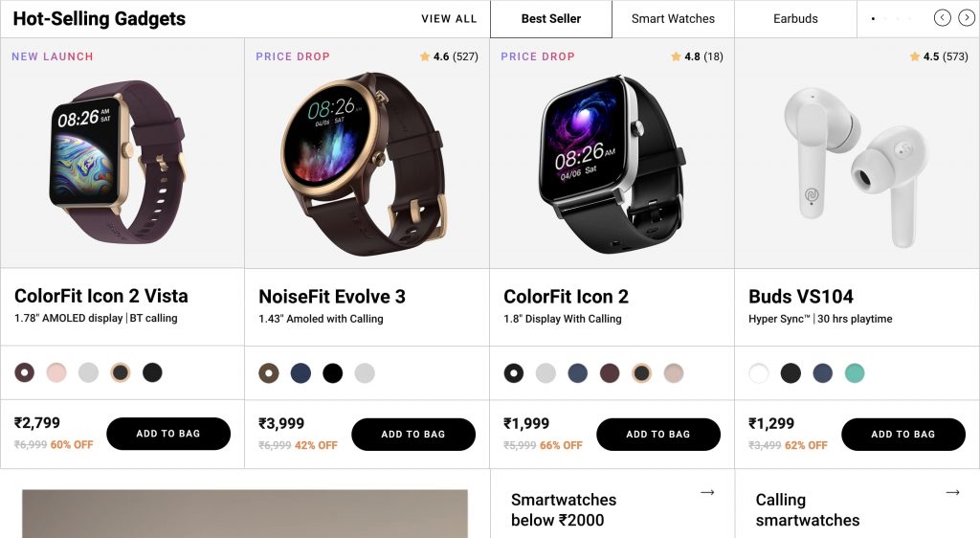Select the Best Seller tab
The image size is (980, 538).
pos(551,19)
